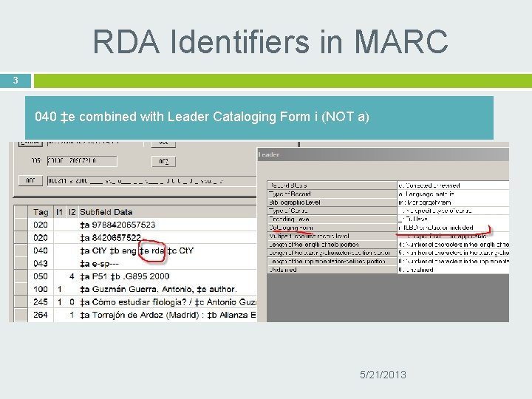
Task: Select the Type of Control row label
Action: click(x=332, y=211)
